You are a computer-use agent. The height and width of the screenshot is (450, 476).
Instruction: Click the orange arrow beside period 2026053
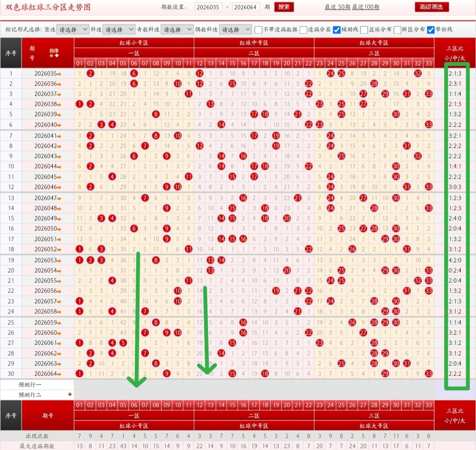tap(59, 261)
